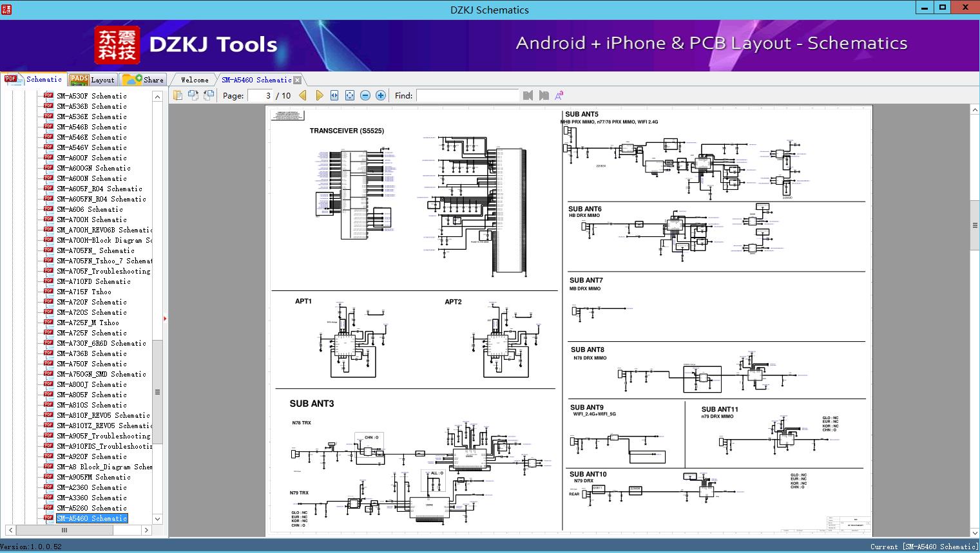Click the DZKJ red logo in banner
This screenshot has height=553, width=980.
coord(117,45)
